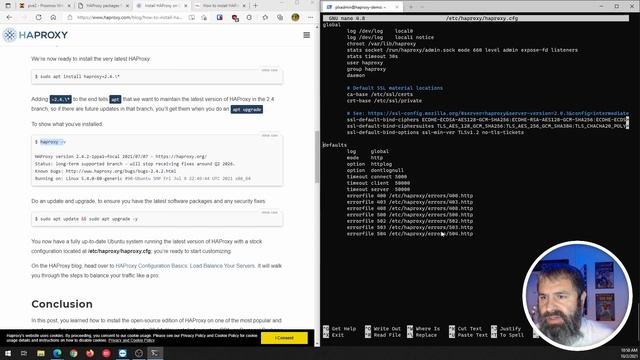
Task: Reload the HAProxy blog page
Action: (x=39, y=18)
